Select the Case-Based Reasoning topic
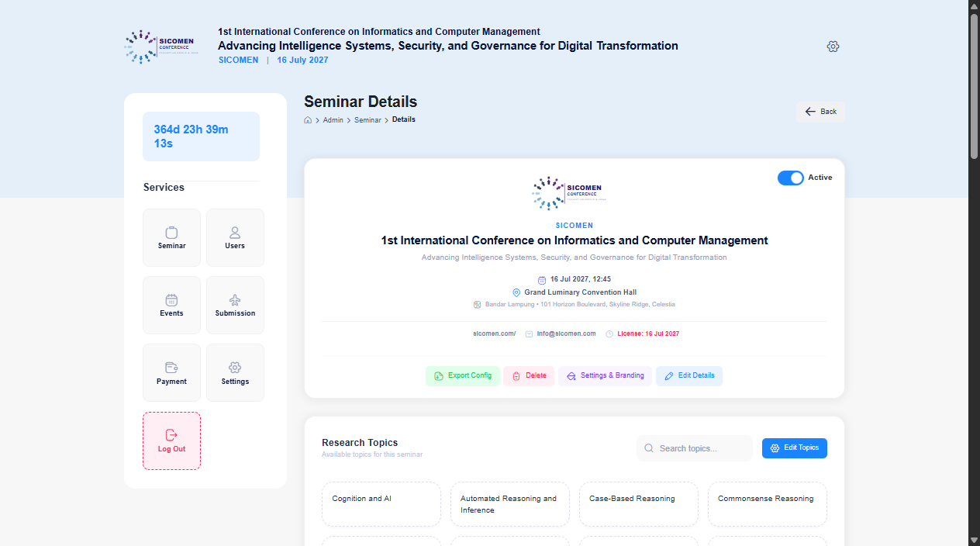 coord(639,505)
